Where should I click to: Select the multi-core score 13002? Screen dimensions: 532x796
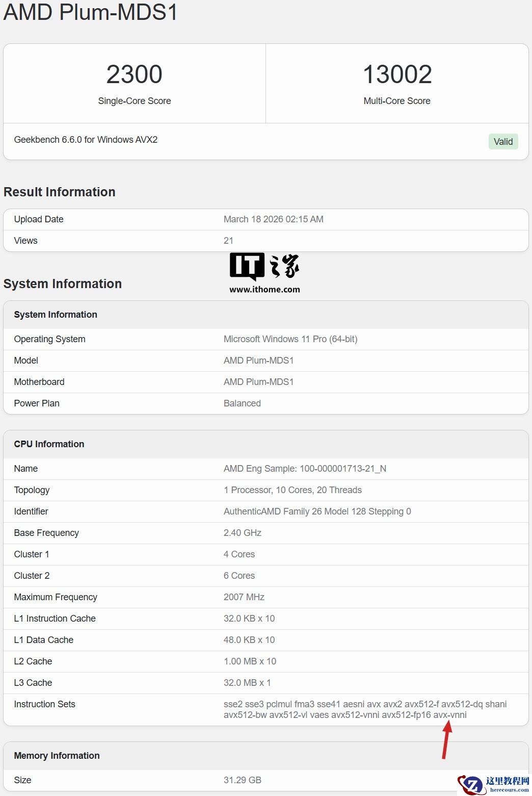coord(397,74)
